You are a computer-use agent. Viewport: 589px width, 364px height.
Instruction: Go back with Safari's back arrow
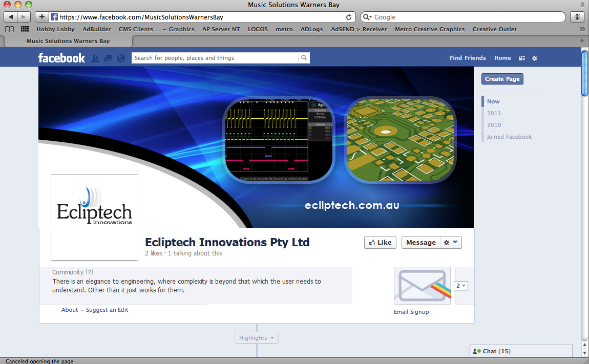click(x=11, y=17)
